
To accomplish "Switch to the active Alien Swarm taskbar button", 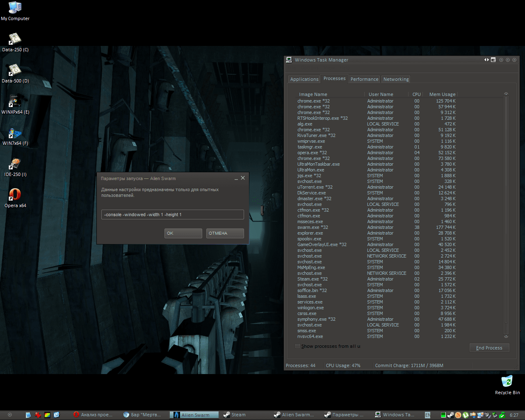I will [194, 415].
